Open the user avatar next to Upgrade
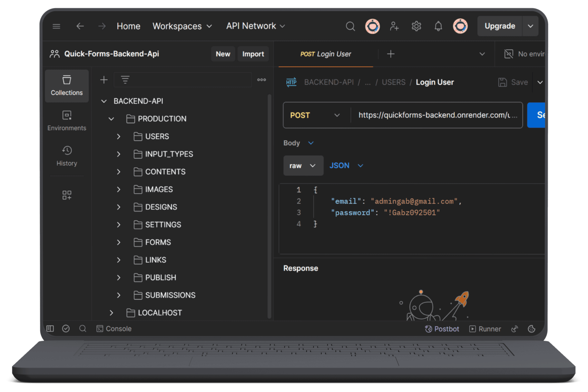 [460, 26]
